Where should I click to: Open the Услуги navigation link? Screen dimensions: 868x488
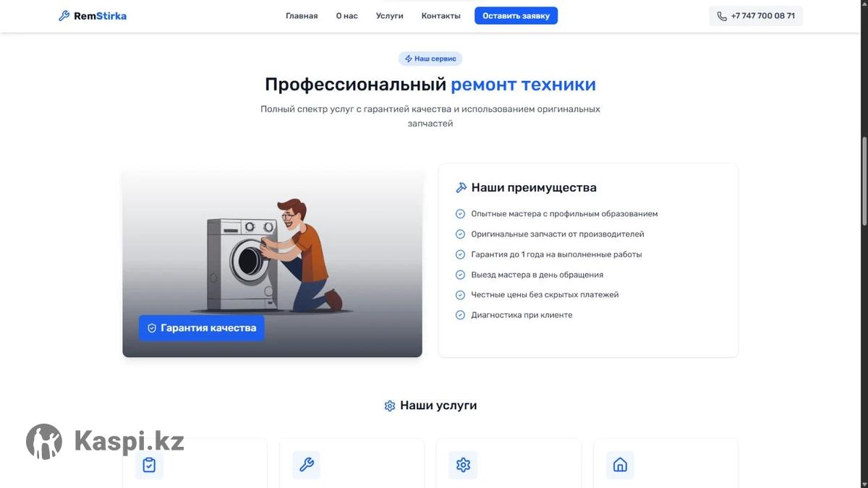[x=390, y=16]
